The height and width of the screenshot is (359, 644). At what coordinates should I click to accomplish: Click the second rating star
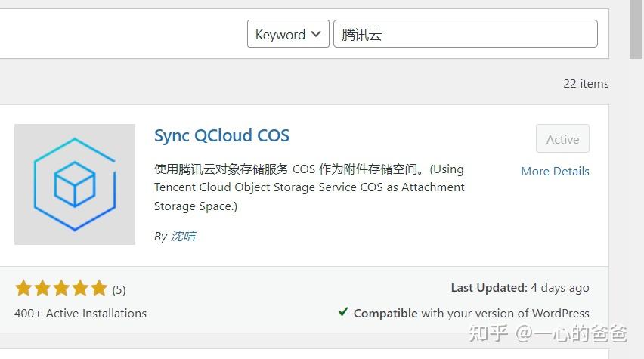[42, 288]
